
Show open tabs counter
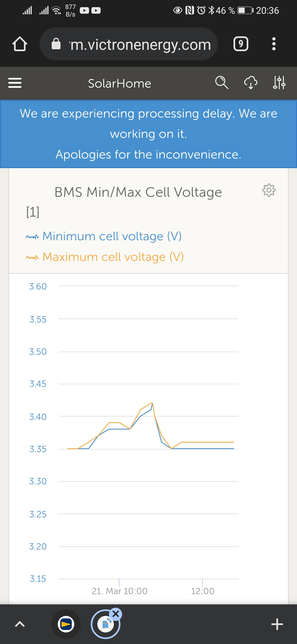241,44
